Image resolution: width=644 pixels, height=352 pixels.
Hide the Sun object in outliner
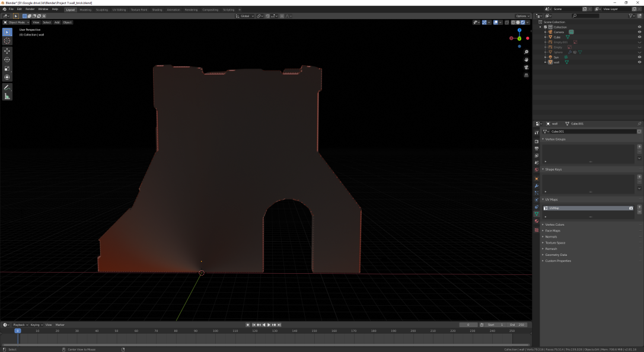639,57
